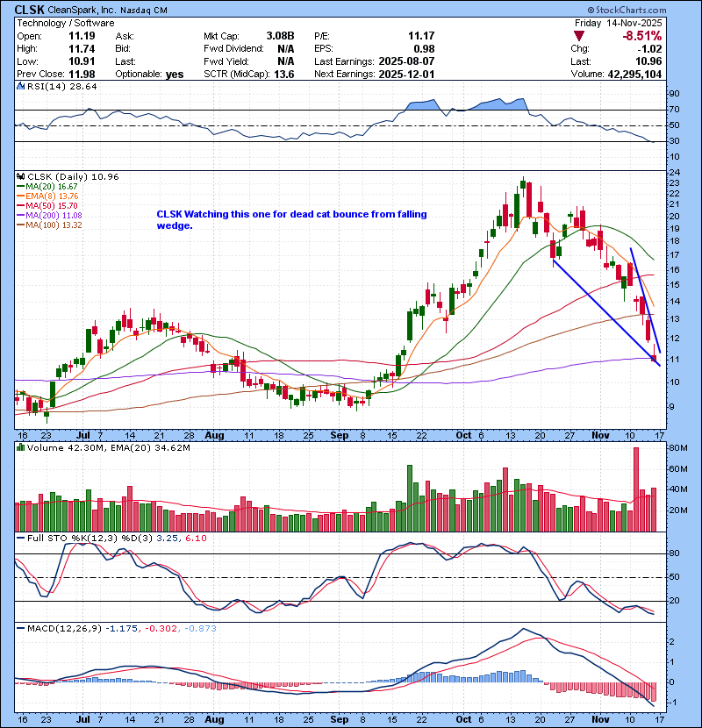
Task: Click the CLSK (Daily) 10.96 chart title
Action: (73, 177)
